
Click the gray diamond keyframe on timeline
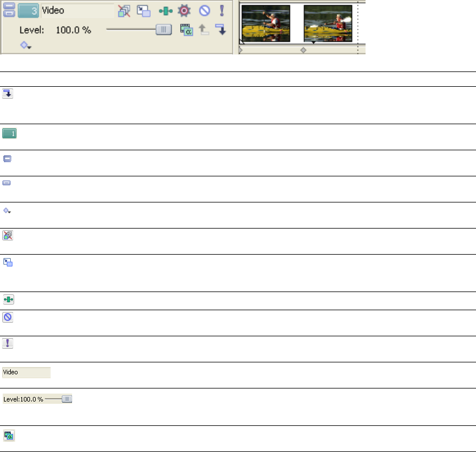click(303, 50)
